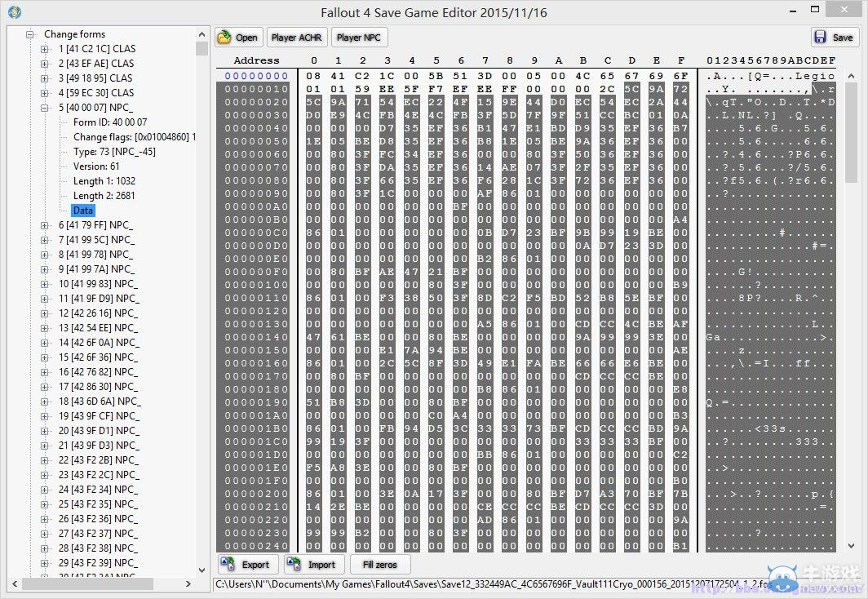The height and width of the screenshot is (599, 868).
Task: Select tree item 12 [42 26 16] NPC_
Action: click(99, 313)
